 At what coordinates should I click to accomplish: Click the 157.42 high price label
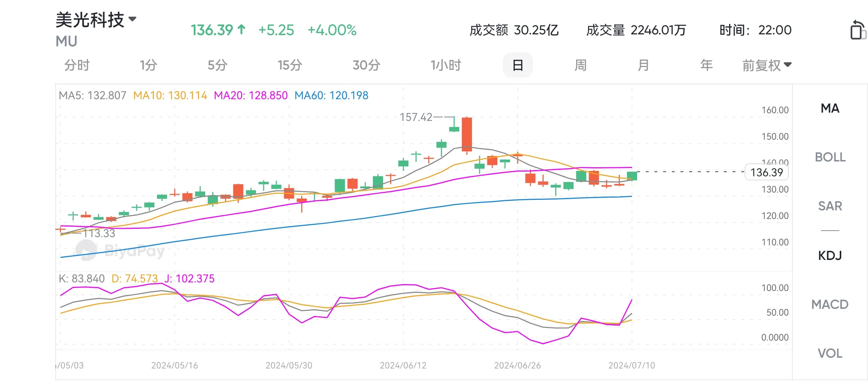pos(416,117)
